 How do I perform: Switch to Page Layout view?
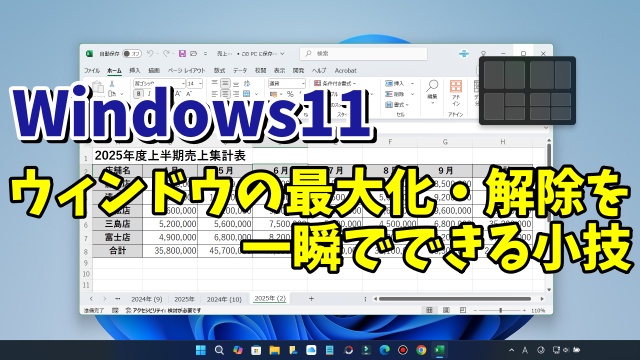point(446,311)
